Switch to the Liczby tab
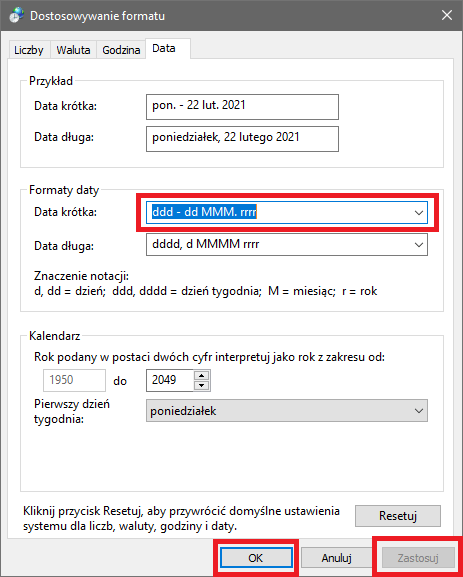Viewport: 463px width, 577px height. [29, 50]
